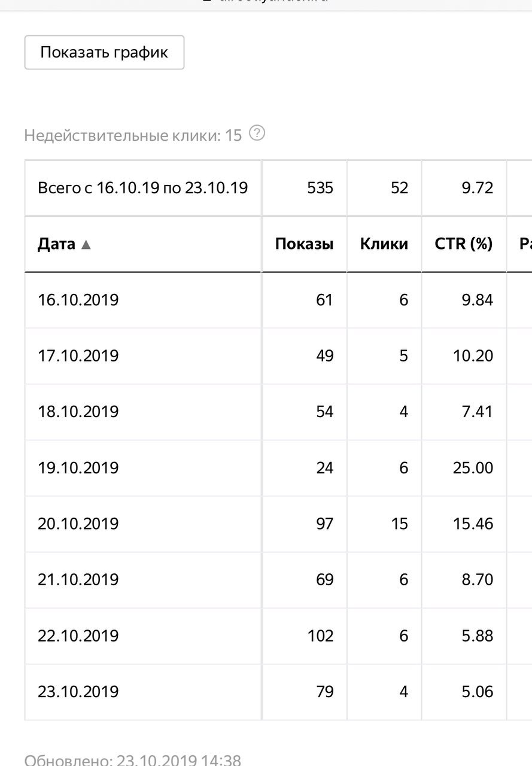Click the Всего с 16.10.19 по 23.10.19 cell
Image resolution: width=532 pixels, height=766 pixels.
(x=143, y=188)
